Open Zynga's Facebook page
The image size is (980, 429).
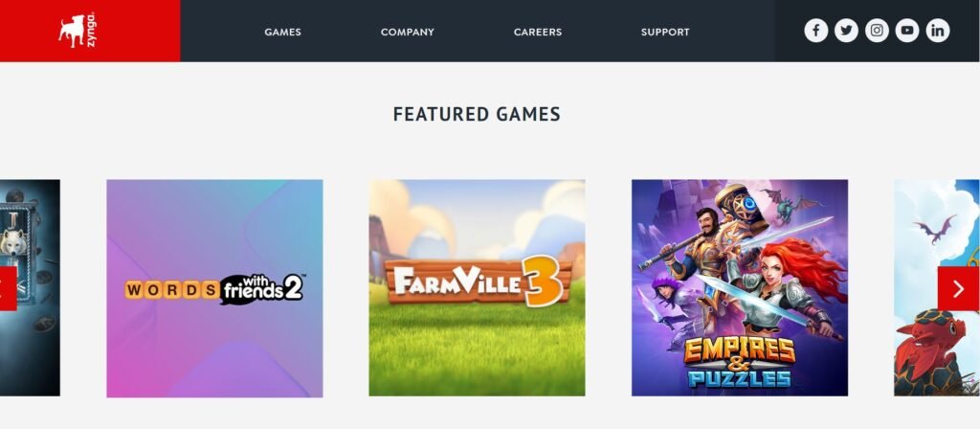pos(815,31)
